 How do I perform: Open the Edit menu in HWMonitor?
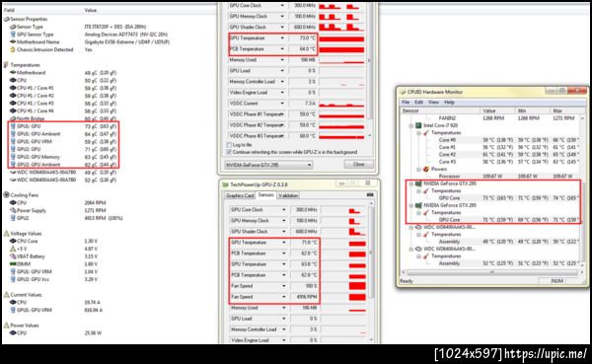pos(419,103)
